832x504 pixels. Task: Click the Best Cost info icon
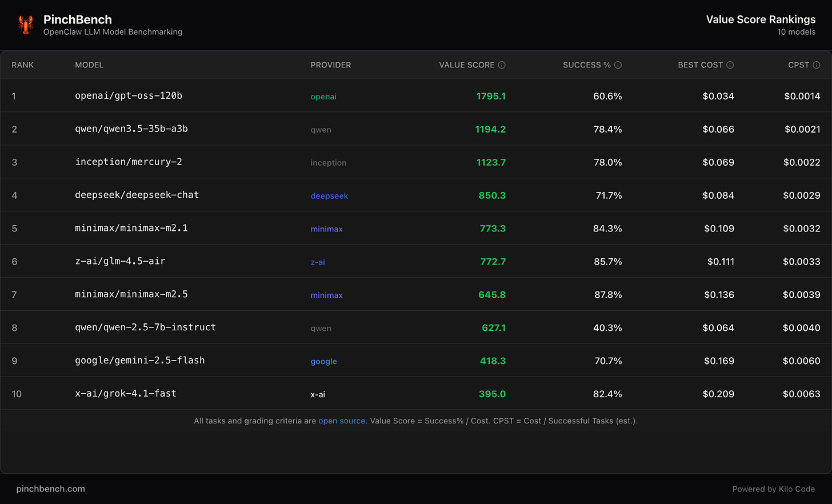coord(730,65)
